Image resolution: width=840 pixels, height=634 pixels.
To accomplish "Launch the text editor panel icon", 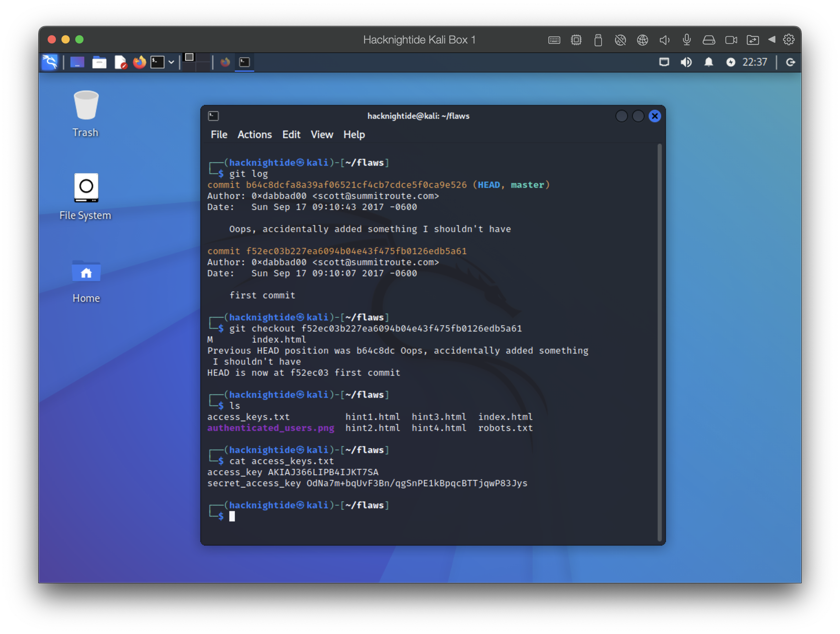I will pos(120,62).
